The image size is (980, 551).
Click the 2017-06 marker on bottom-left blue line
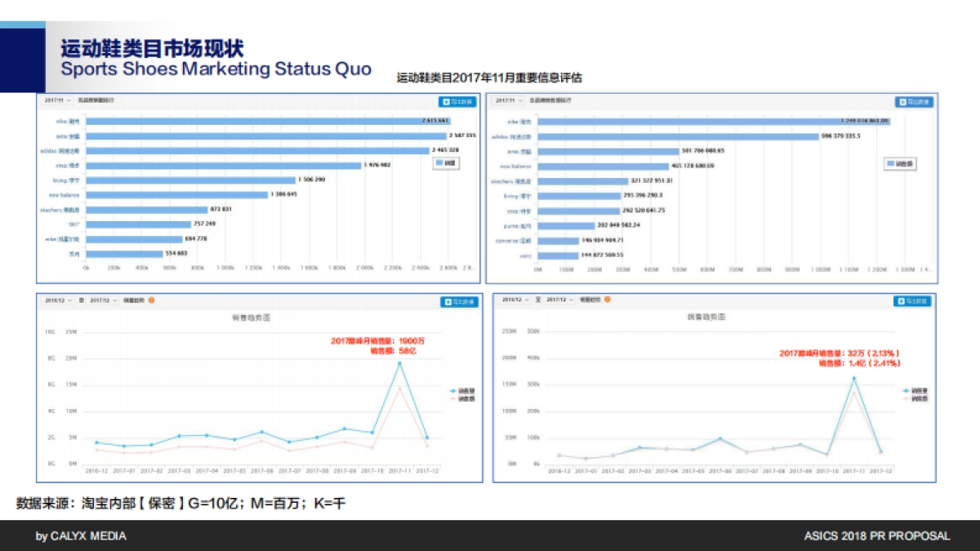(261, 432)
